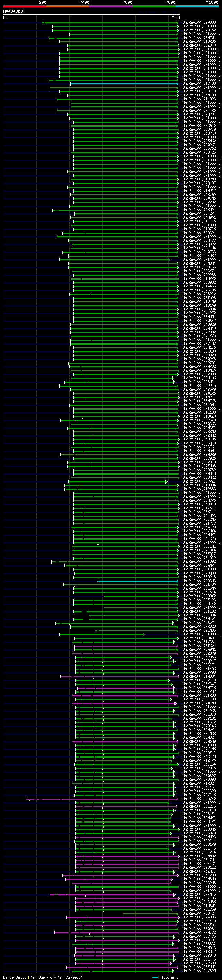Open hit UniRef100_A4S0T4
The image size is (222, 980).
(199, 623)
